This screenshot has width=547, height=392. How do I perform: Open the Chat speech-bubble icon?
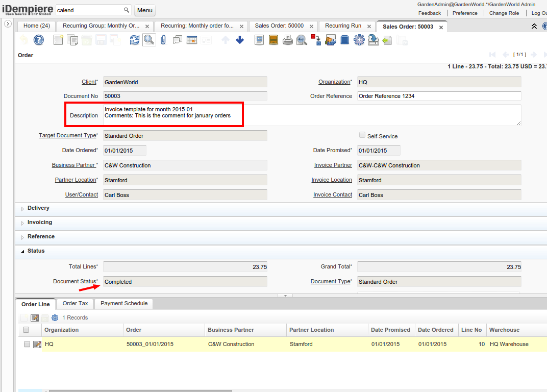pyautogui.click(x=178, y=40)
